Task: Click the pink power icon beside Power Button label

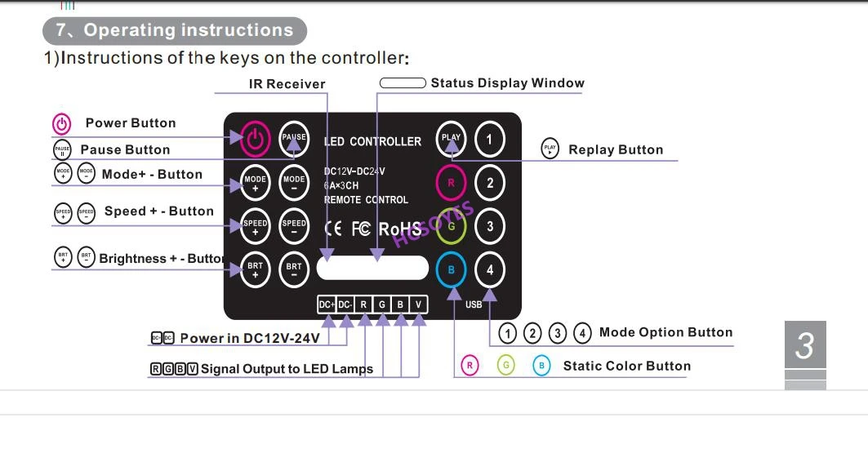Action: pos(61,124)
